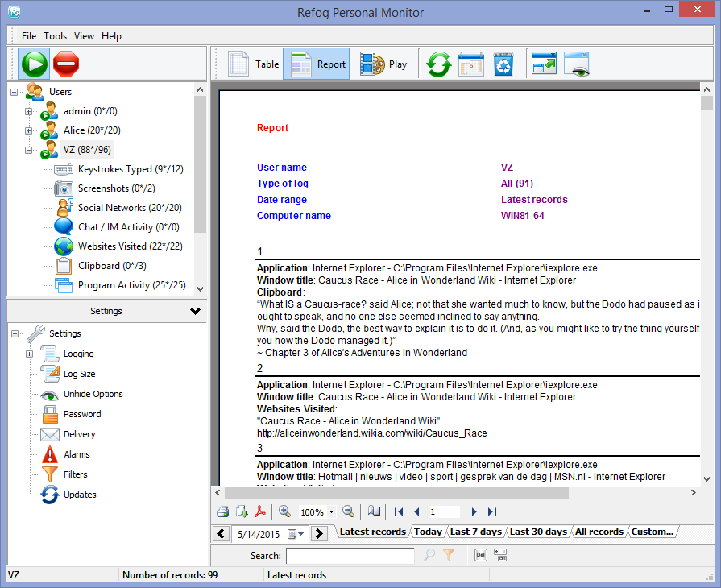
Task: Expand the admin user node
Action: pos(28,111)
